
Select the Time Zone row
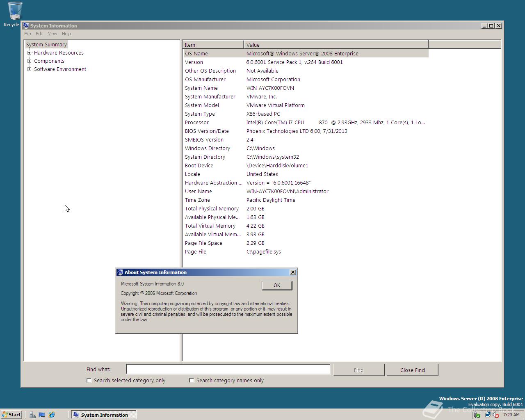pos(306,200)
